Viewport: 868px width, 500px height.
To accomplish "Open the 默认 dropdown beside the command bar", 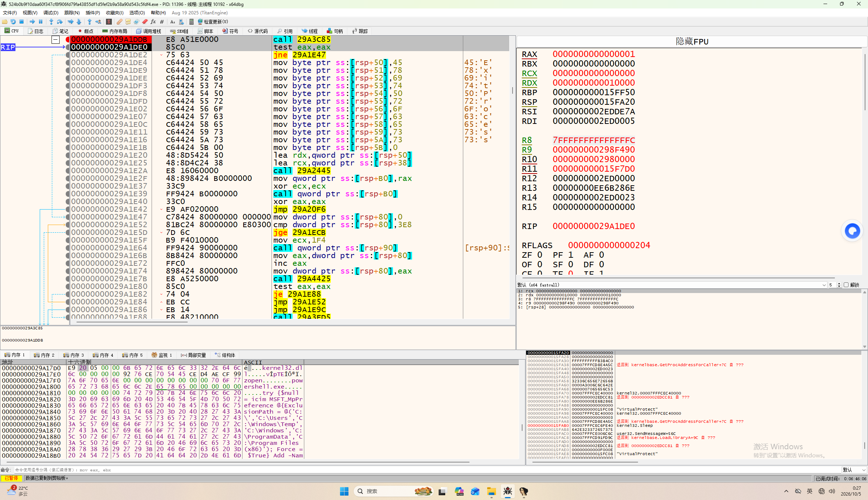I will [x=854, y=470].
